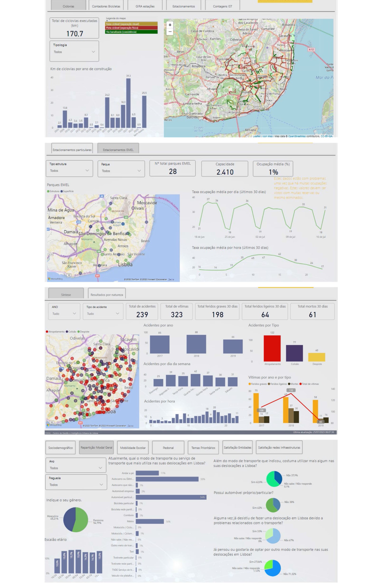The image size is (383, 588).
Task: Click the Terms link under the accidents map
Action: point(130,426)
